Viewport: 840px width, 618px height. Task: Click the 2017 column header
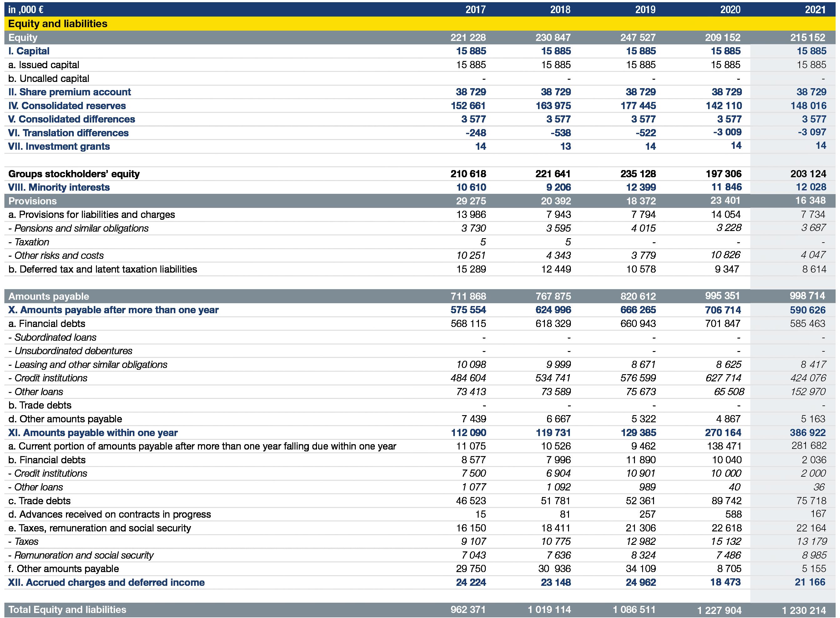coord(475,9)
